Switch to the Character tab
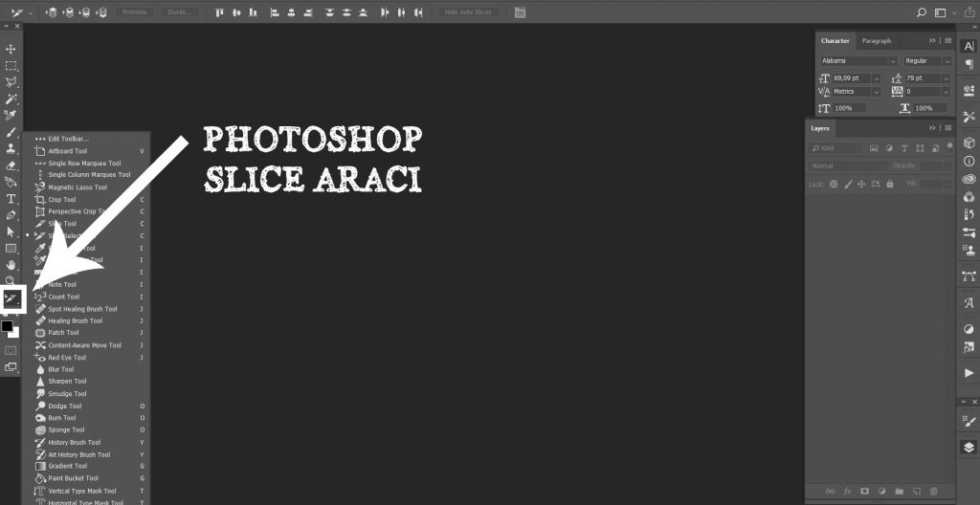Screen dimensions: 980x505 835,40
